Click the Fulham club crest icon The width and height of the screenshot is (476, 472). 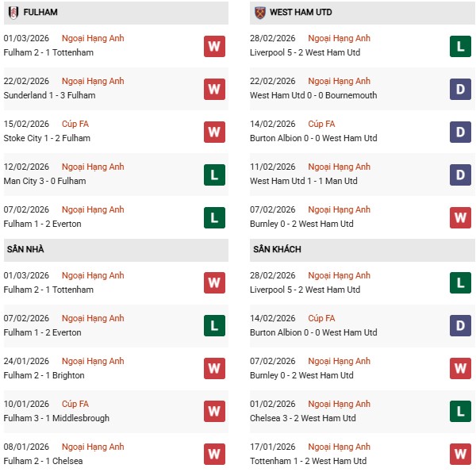point(13,13)
